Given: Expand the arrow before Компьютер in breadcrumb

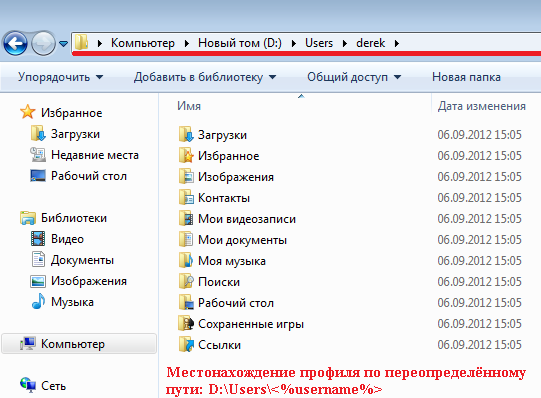Looking at the screenshot, I should tap(100, 43).
